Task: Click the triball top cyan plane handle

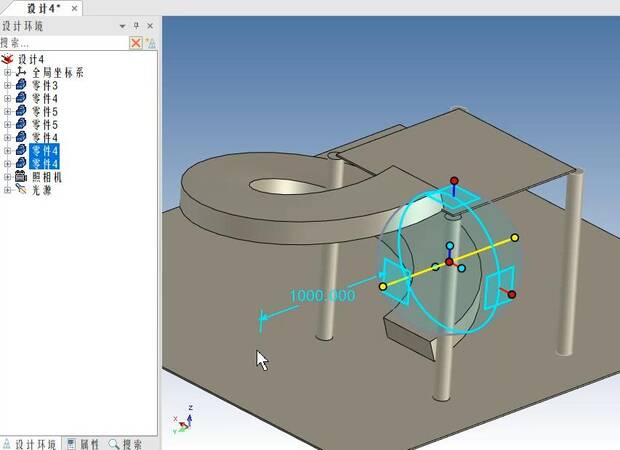Action: pos(455,198)
